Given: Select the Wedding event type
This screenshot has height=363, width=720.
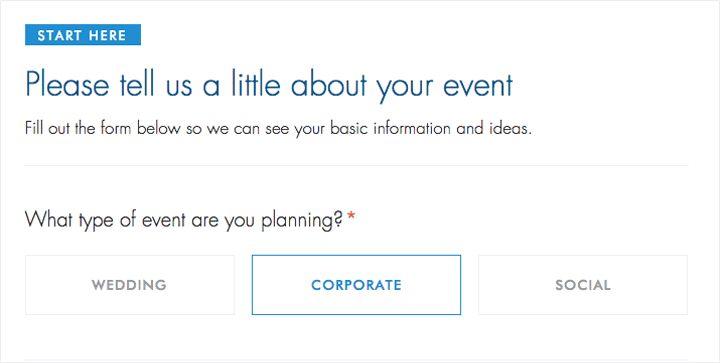Looking at the screenshot, I should tap(129, 285).
